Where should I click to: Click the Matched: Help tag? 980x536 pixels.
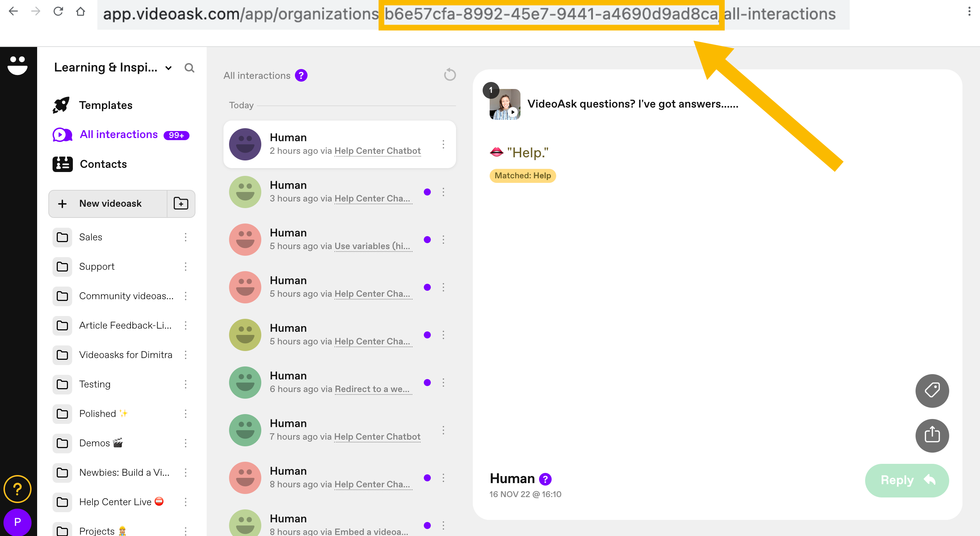523,176
